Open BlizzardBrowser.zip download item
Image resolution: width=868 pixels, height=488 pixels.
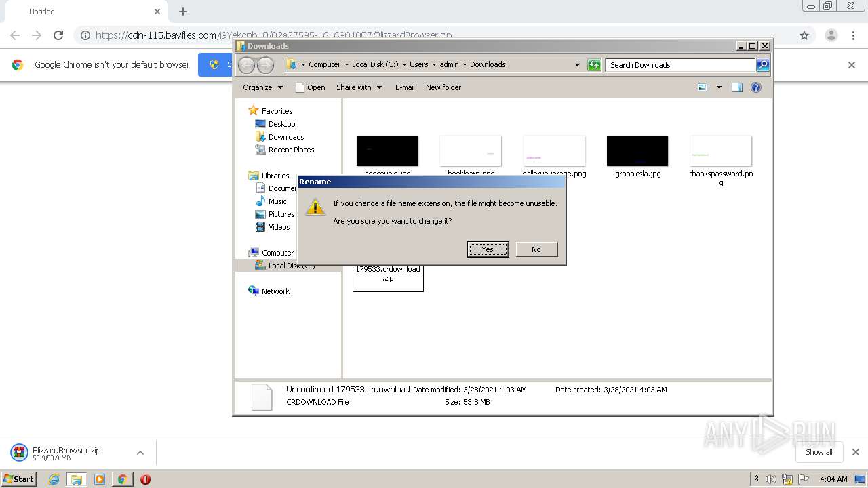tap(66, 453)
